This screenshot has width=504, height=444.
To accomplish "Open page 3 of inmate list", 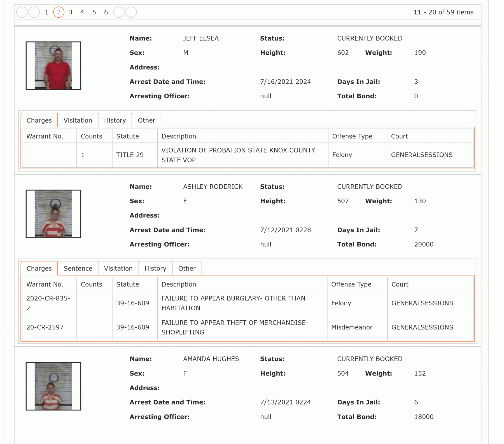I will point(71,12).
